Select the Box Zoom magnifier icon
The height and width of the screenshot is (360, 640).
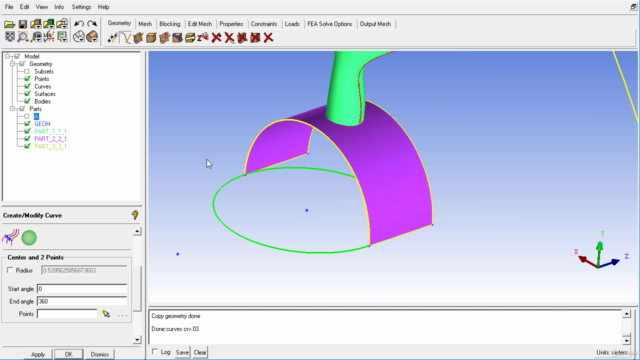click(23, 37)
